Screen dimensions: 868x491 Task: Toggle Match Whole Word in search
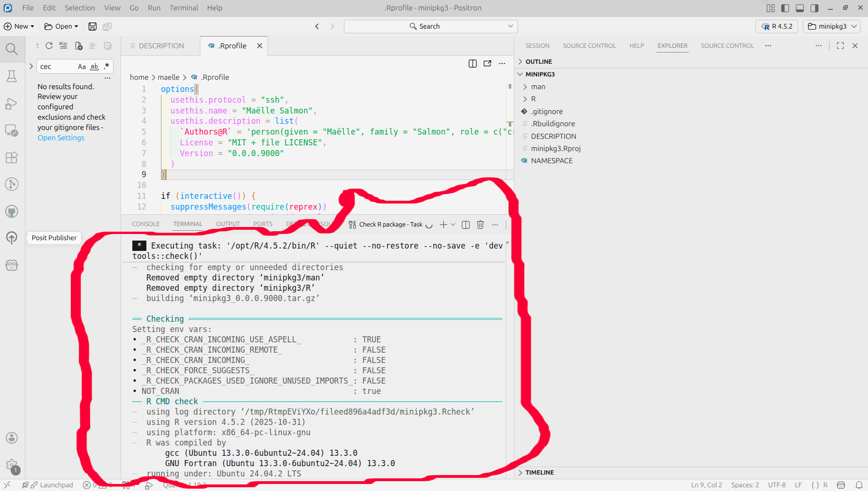pos(94,67)
